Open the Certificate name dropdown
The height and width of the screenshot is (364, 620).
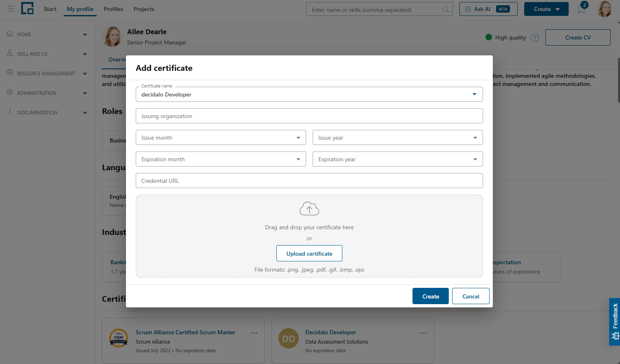[309, 94]
